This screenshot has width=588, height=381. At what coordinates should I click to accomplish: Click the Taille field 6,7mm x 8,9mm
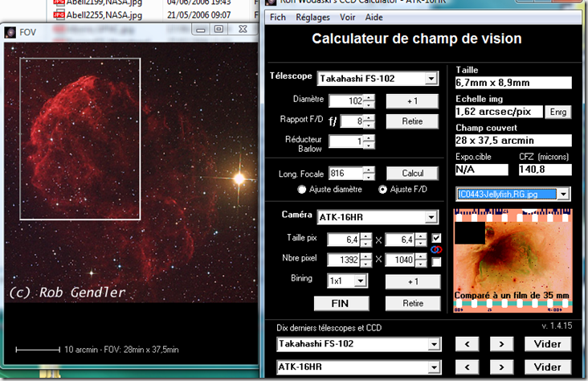[x=513, y=83]
